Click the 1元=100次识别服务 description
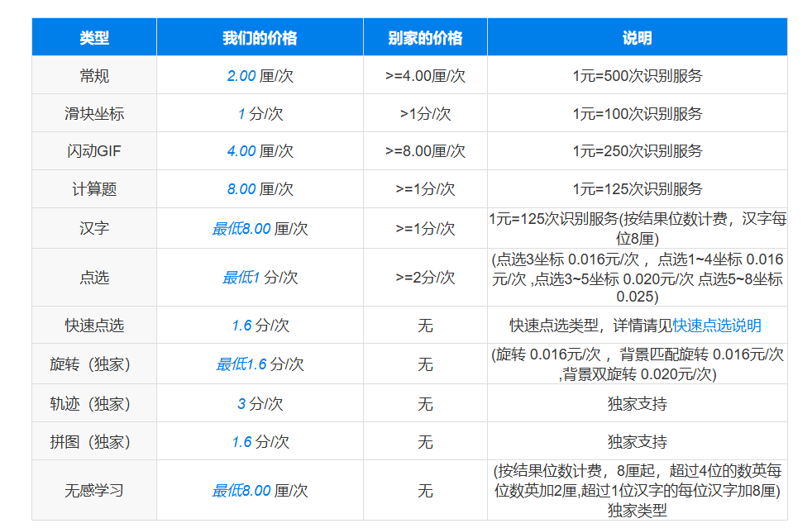The width and height of the screenshot is (812, 528). coord(637,113)
